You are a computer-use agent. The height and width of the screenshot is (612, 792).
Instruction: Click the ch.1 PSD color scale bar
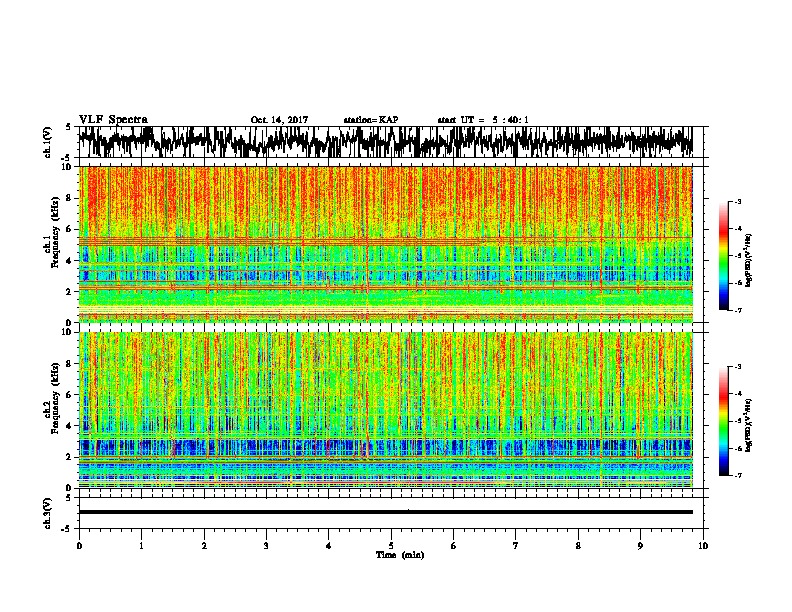[x=724, y=256]
